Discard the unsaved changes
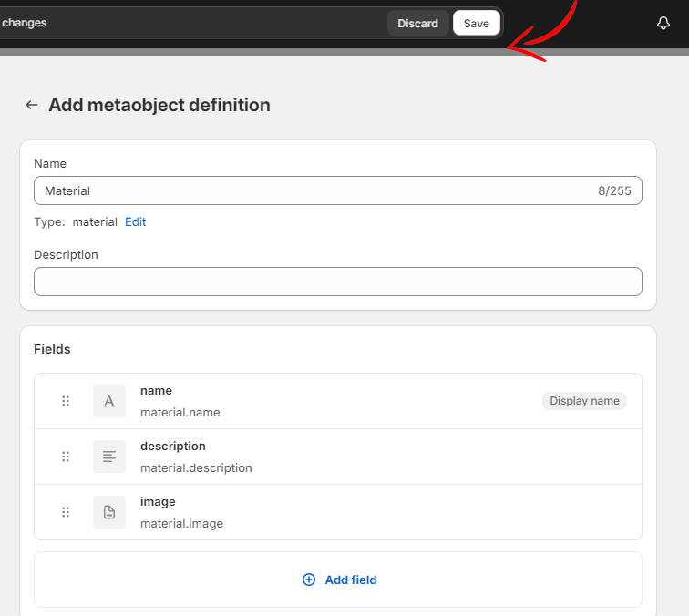 coord(417,24)
